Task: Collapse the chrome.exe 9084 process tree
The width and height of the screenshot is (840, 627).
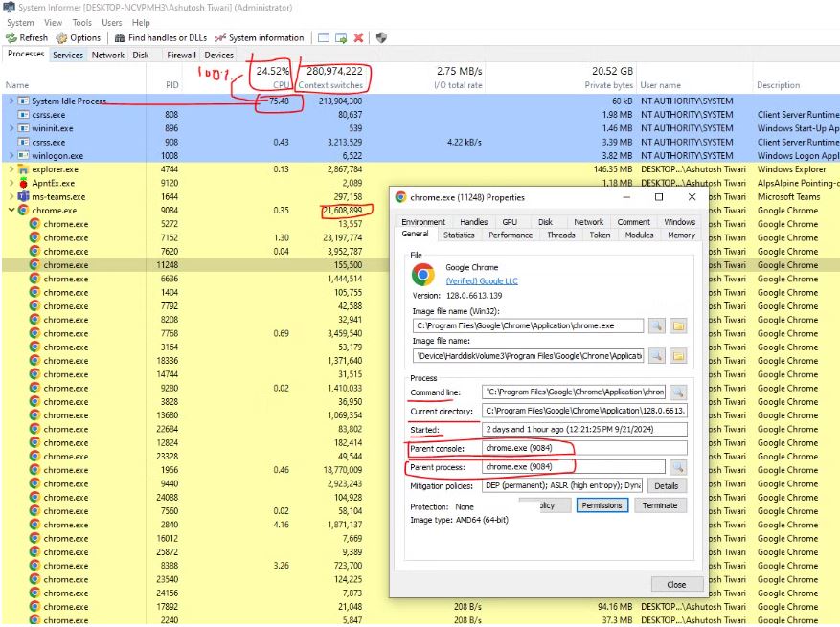Action: tap(11, 211)
